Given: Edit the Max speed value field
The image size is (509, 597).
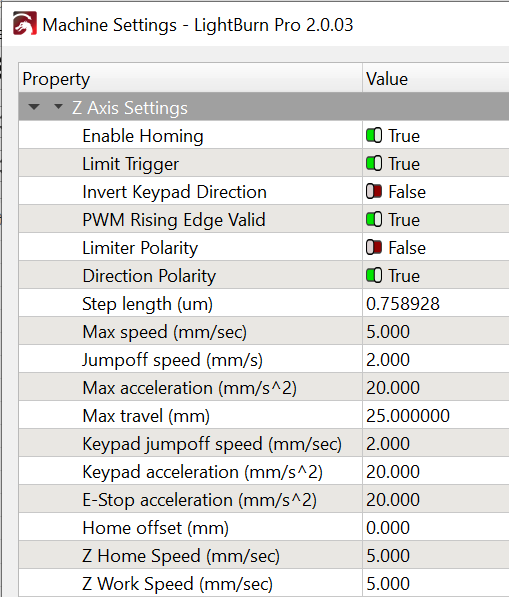Looking at the screenshot, I should point(436,332).
